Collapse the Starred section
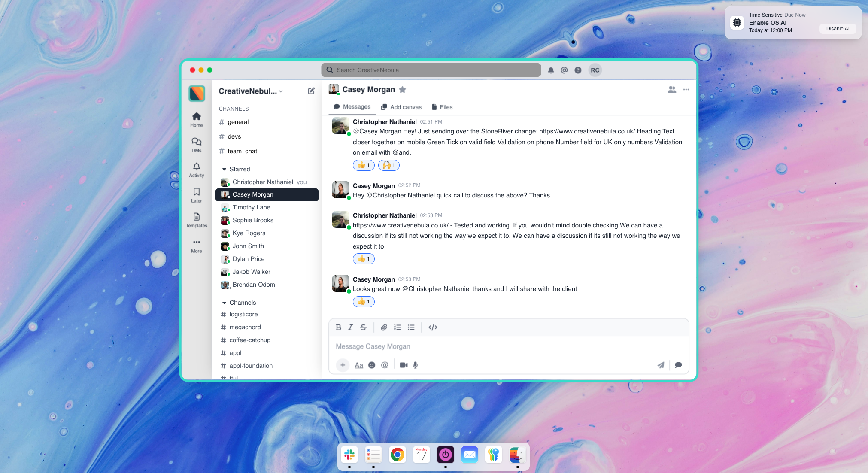Image resolution: width=868 pixels, height=473 pixels. point(224,169)
